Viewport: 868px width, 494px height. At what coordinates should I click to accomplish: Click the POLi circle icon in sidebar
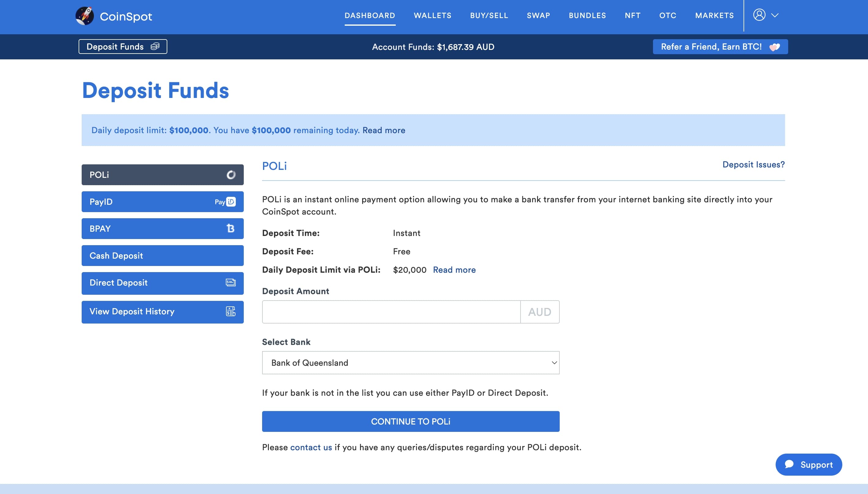pos(231,175)
